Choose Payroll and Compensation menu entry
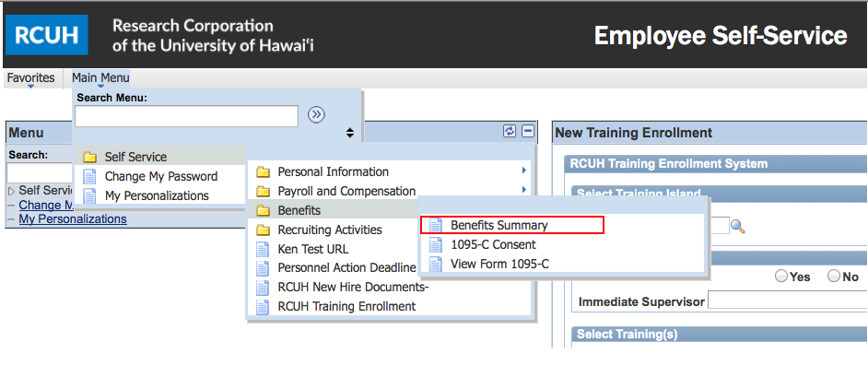Screen dimensions: 868x389 tap(346, 191)
